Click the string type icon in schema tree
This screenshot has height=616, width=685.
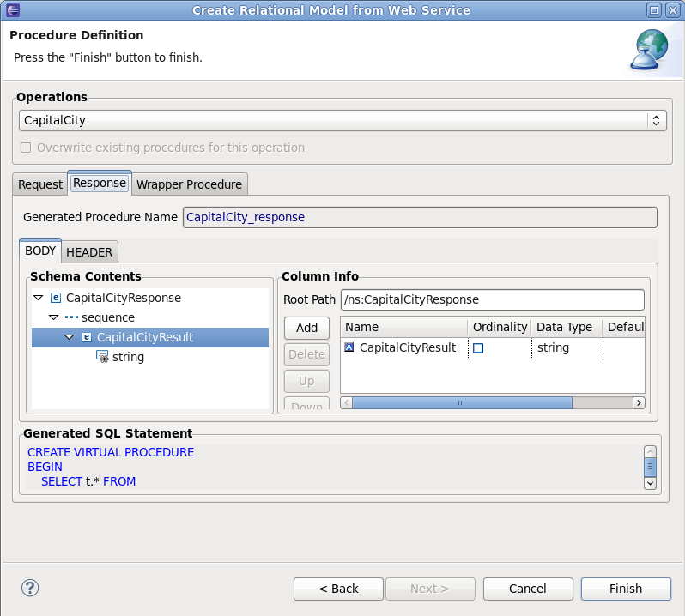[102, 357]
